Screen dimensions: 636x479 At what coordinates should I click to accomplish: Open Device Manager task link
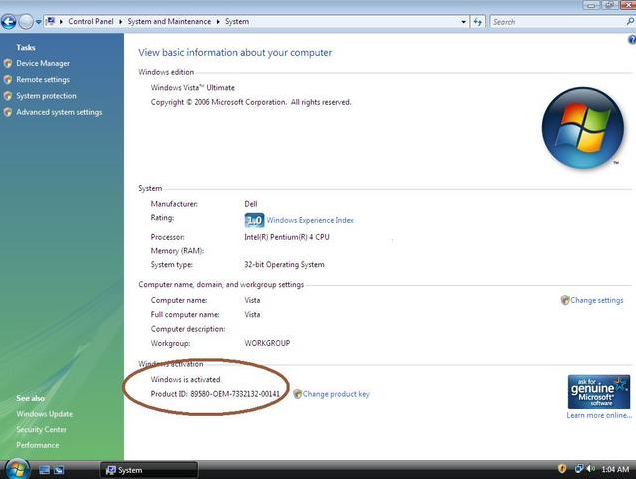tap(43, 63)
